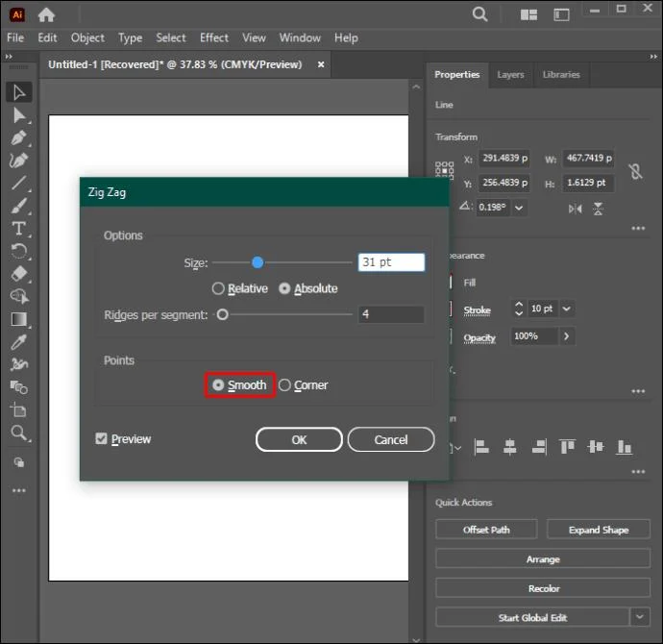
Task: Select the Symbol Sprayer tool
Action: click(18, 364)
